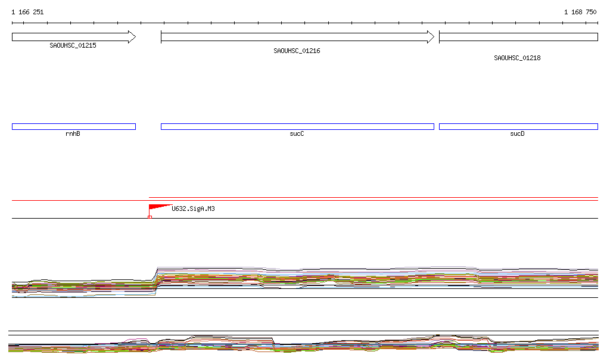Screen dimensions: 610x364
Task: Click the red U632.SigA.M3 promoter flag
Action: tap(157, 207)
